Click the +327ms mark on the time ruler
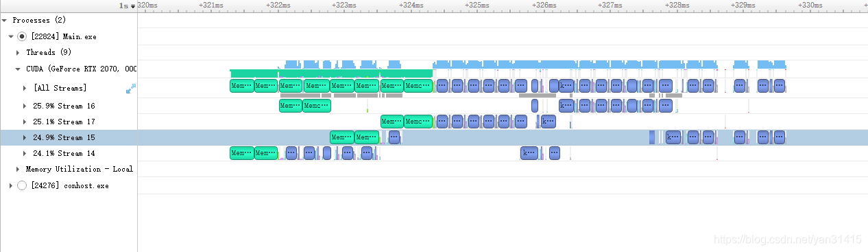 pos(610,5)
